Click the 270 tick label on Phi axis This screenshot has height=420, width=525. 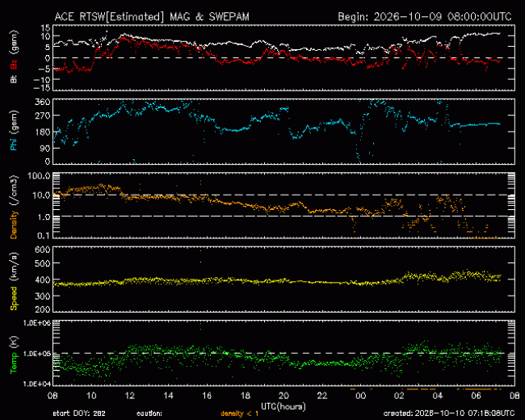click(x=43, y=115)
